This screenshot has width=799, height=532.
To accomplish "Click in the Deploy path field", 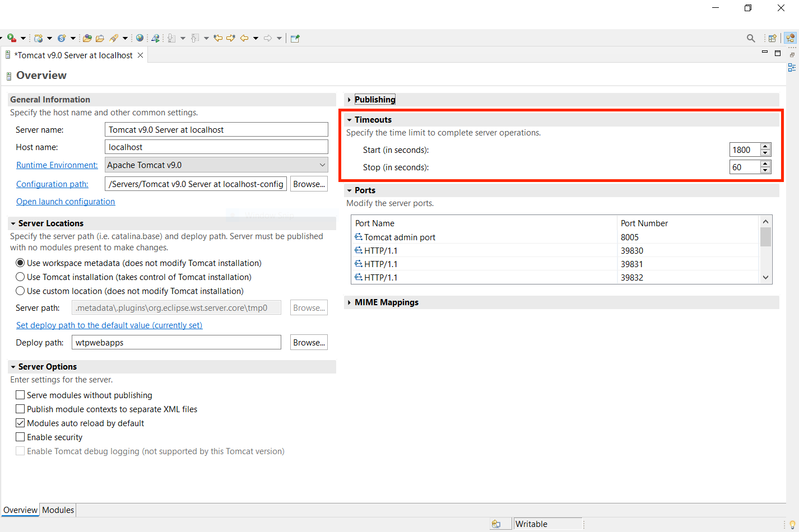I will pyautogui.click(x=176, y=342).
